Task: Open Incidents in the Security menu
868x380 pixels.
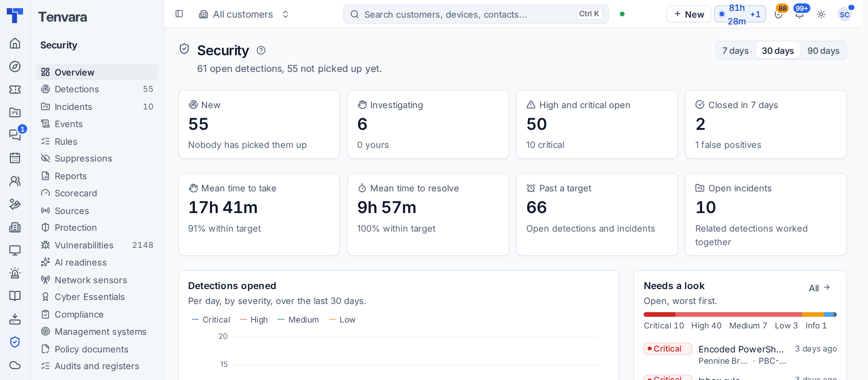Action: (x=97, y=107)
